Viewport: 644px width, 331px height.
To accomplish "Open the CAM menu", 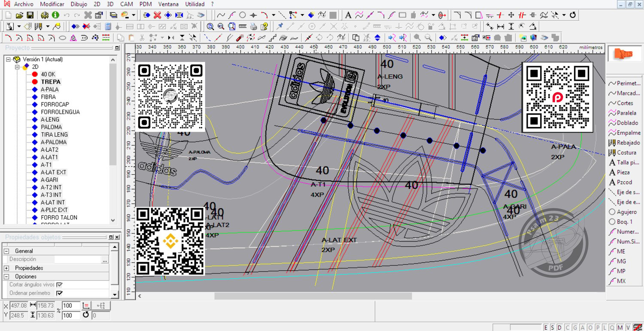I will coord(126,4).
